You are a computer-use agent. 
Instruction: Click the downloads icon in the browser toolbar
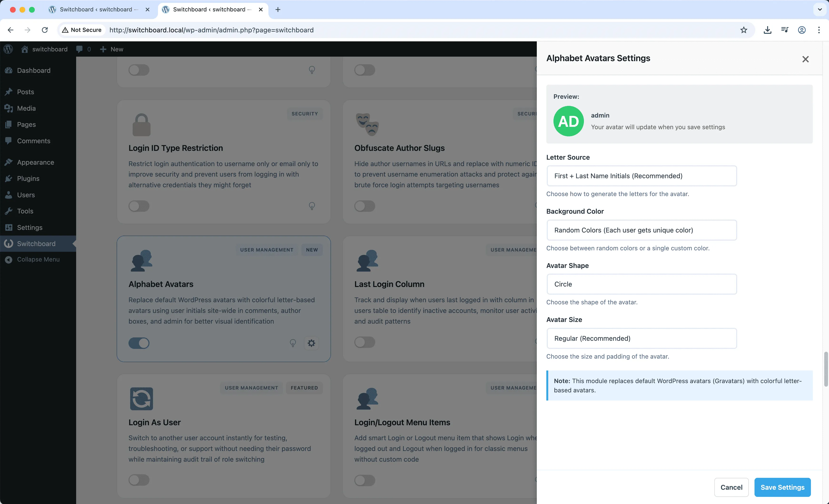click(767, 30)
